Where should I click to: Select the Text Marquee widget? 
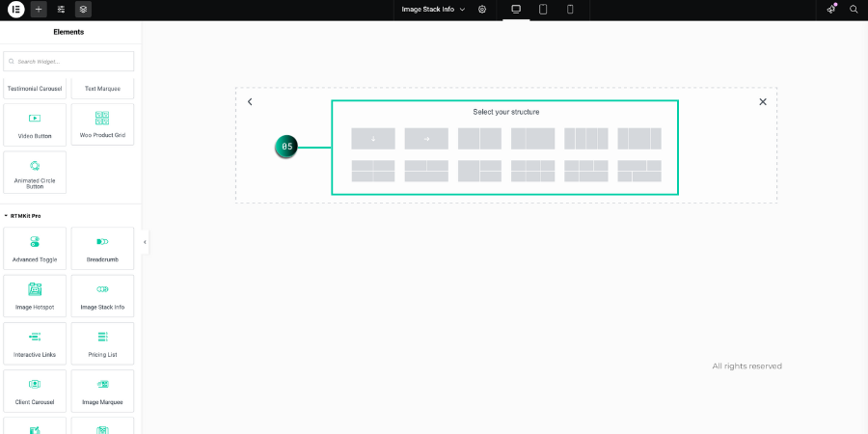(x=102, y=89)
